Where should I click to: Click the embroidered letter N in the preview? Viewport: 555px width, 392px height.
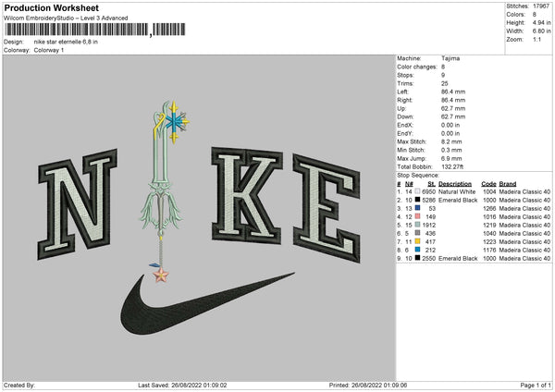coord(77,204)
